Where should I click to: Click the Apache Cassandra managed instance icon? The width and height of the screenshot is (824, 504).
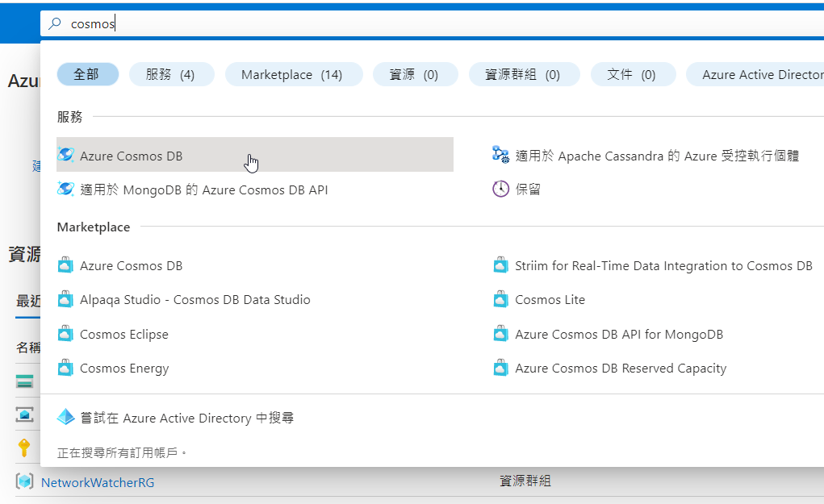(500, 155)
